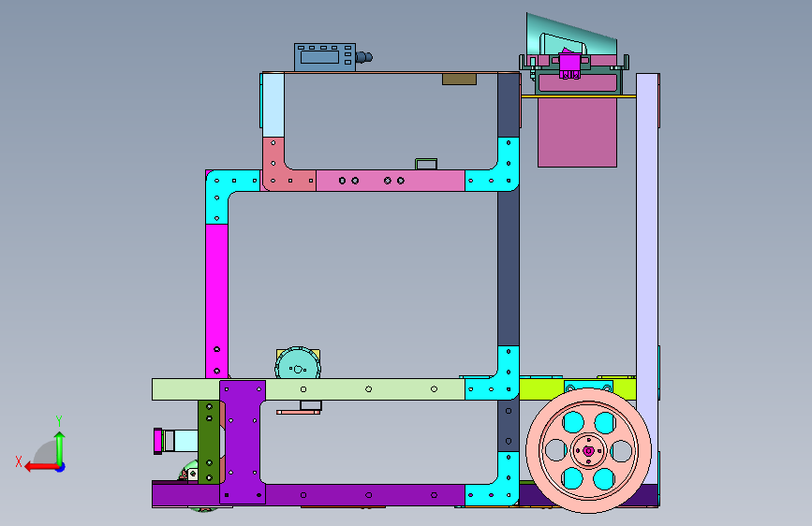Image resolution: width=812 pixels, height=526 pixels.
Task: Select the olive block under the top plate
Action: coord(459,80)
